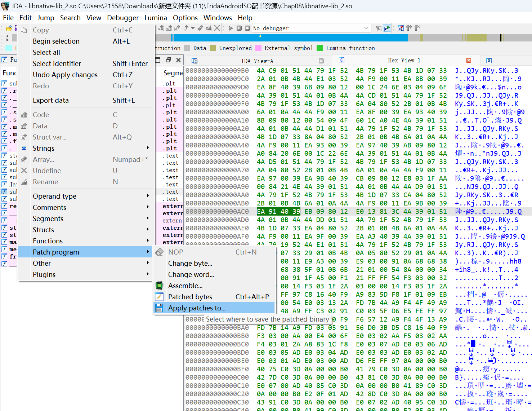Click the create data toolbar icon

pyautogui.click(x=169, y=28)
